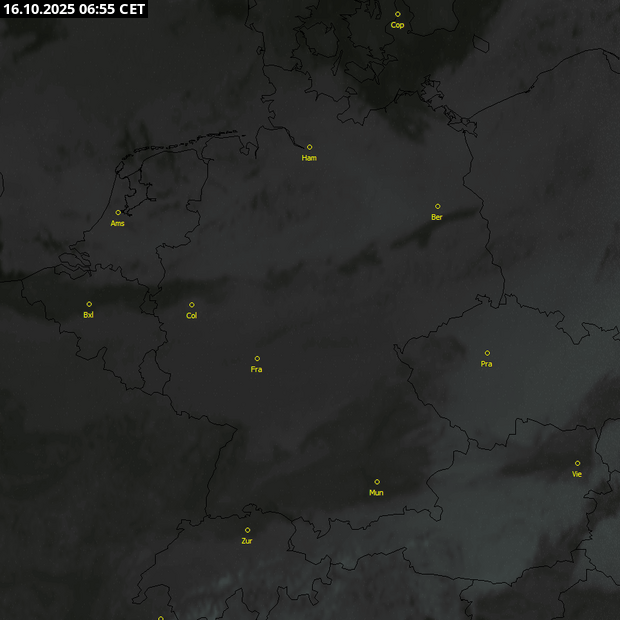Screen dimensions: 620x620
Task: Select the yellow "Vie" text label
Action: [x=577, y=474]
